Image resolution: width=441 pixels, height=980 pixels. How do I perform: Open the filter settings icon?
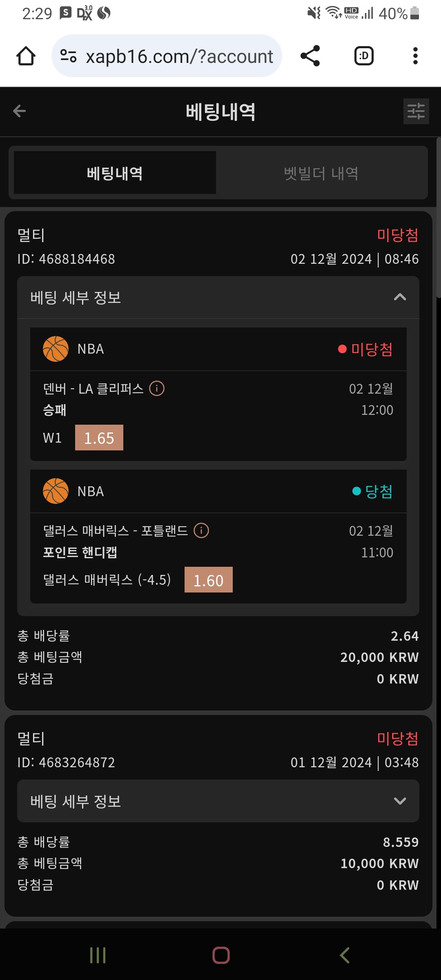click(x=416, y=111)
